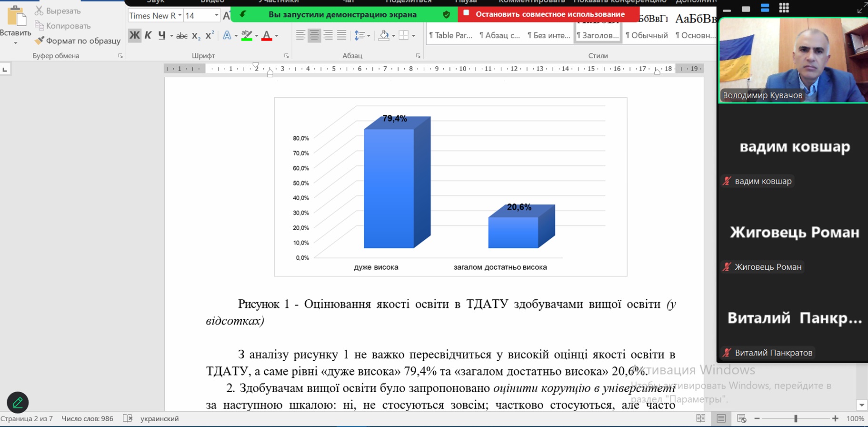Toggle subscript formatting

tap(196, 36)
